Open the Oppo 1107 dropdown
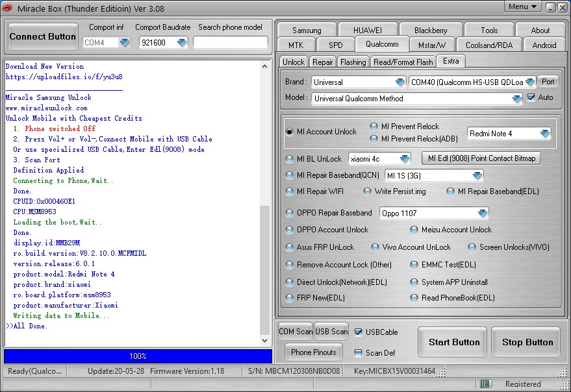Screen dimensions: 571x392 coord(483,213)
